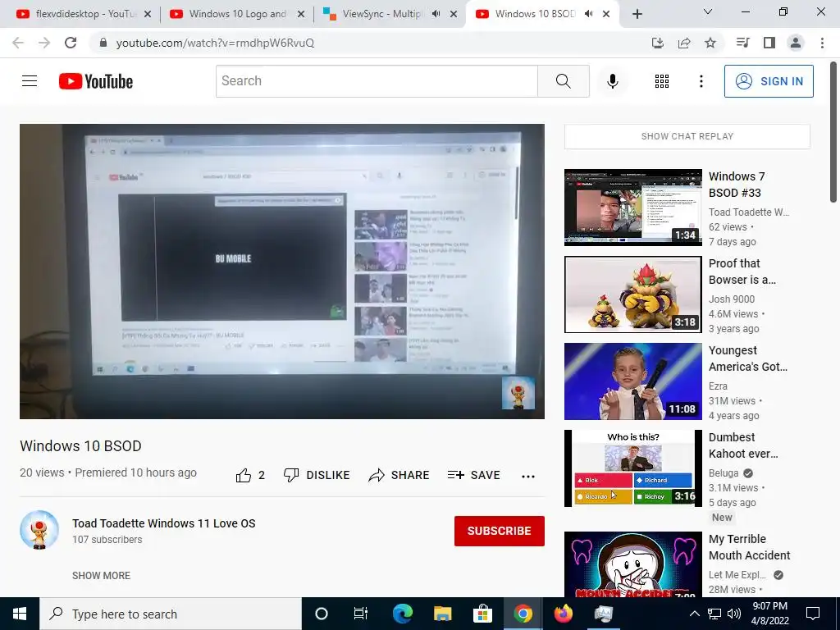Screen dimensions: 840x630
Task: Mute the Windows 10 BSOD tab audio
Action: coord(589,14)
